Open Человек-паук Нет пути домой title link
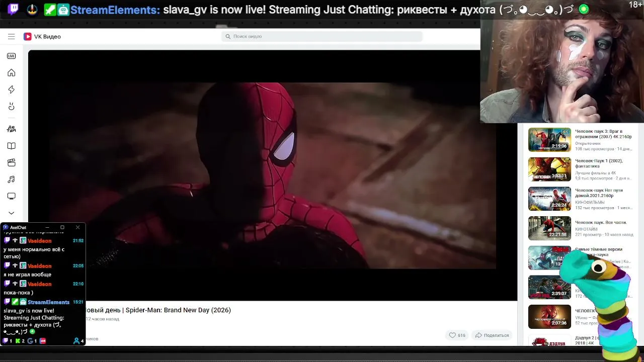This screenshot has height=362, width=644. (x=599, y=193)
